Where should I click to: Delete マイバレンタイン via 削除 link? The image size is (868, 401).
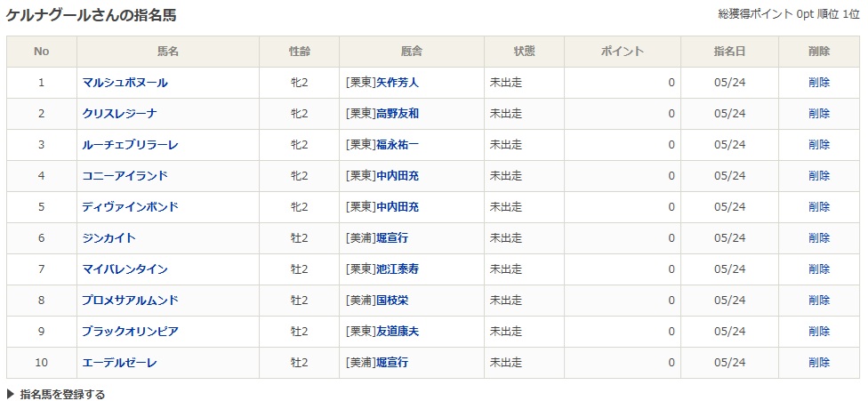point(819,269)
